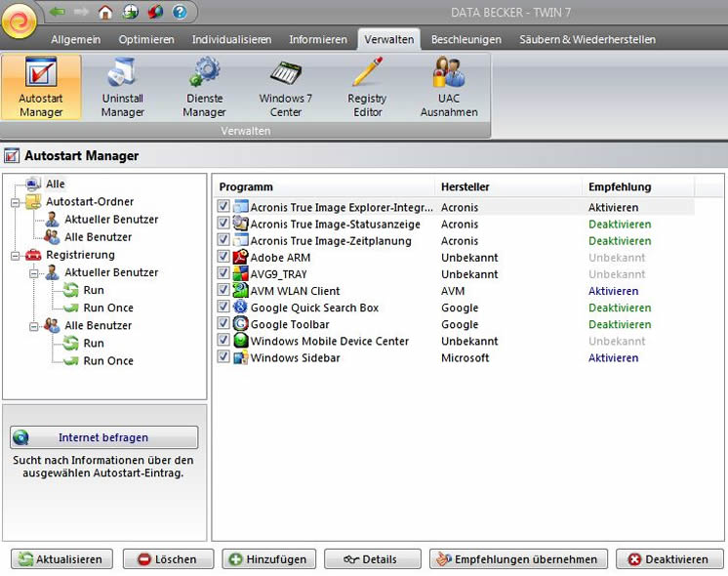Screen dimensions: 728x576
Task: Start the Registry Editor tool
Action: (x=367, y=87)
